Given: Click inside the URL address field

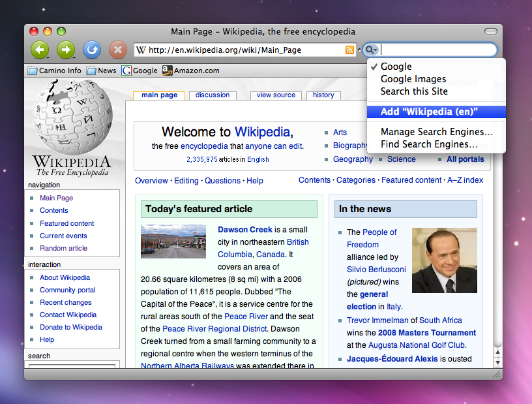Looking at the screenshot, I should [244, 50].
